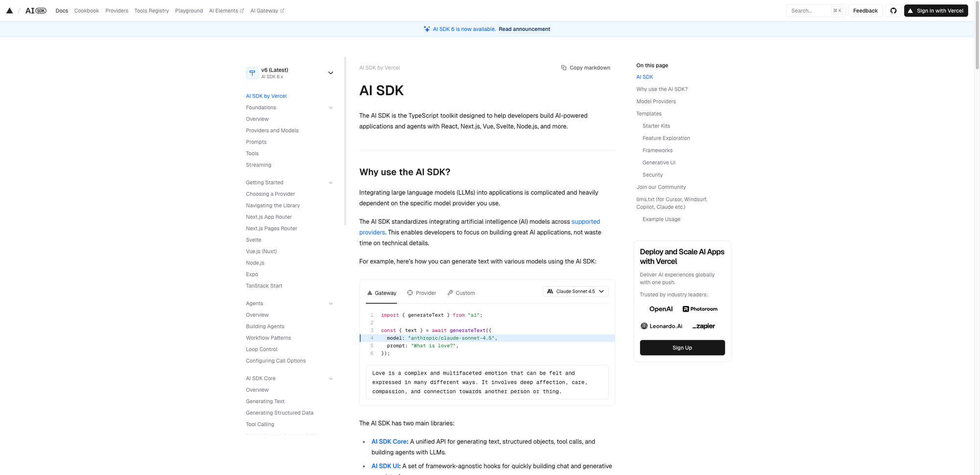Image resolution: width=980 pixels, height=475 pixels.
Task: Switch to the Custom code tab
Action: 461,293
